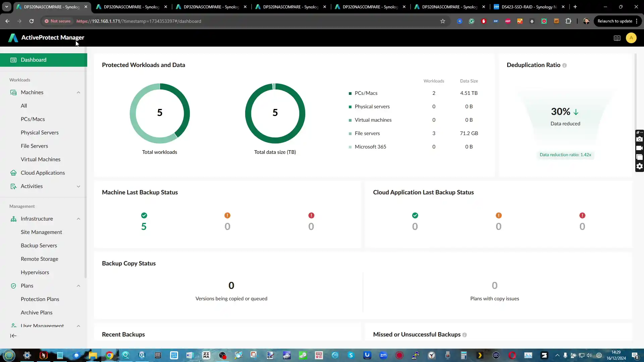This screenshot has width=644, height=362.
Task: Expand the Activities section
Action: tap(78, 186)
